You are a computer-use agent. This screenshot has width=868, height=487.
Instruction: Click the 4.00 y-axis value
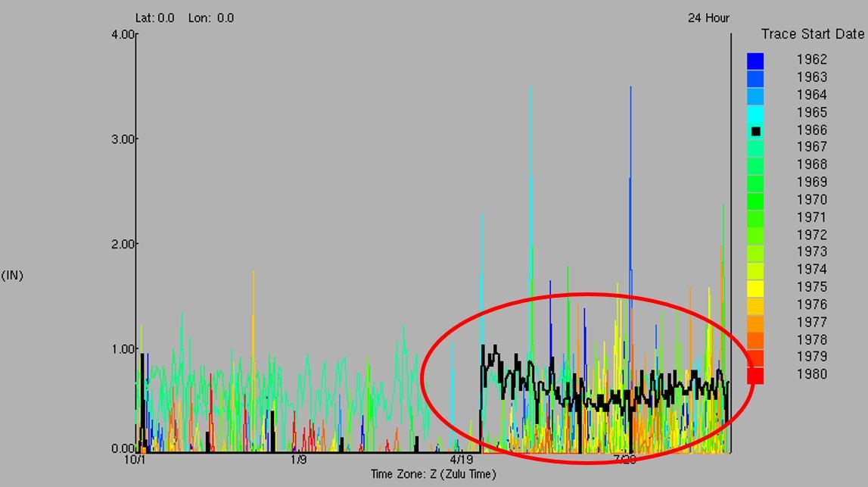(123, 34)
